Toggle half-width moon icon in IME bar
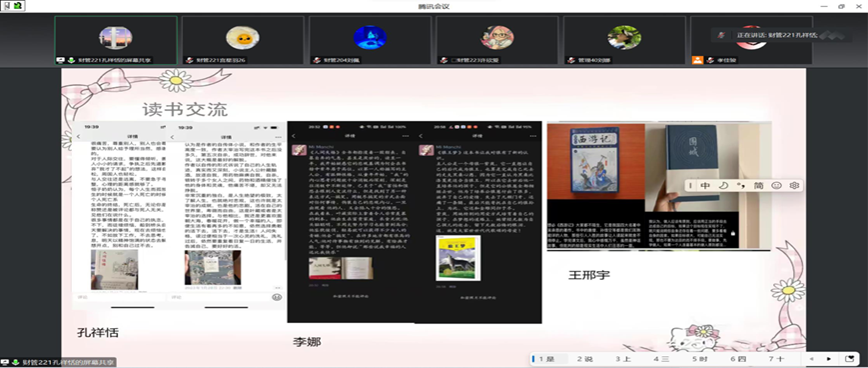The height and width of the screenshot is (368, 868). coord(723,186)
